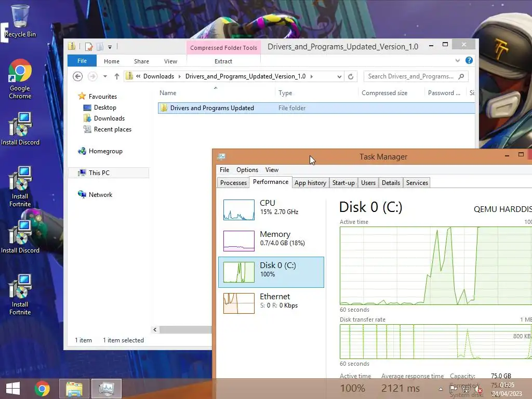Click the network tray icon
The width and height of the screenshot is (532, 399).
coord(466,389)
